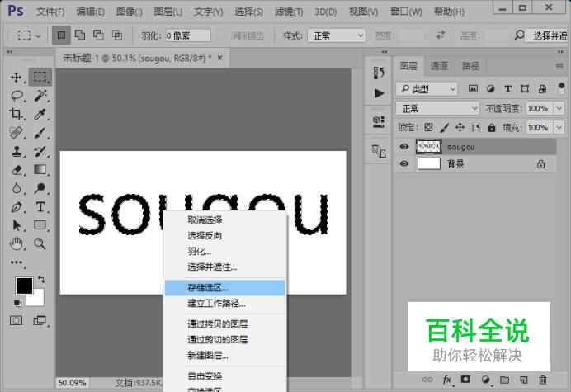Switch to the 路径 tab
This screenshot has width=571, height=392.
(470, 66)
